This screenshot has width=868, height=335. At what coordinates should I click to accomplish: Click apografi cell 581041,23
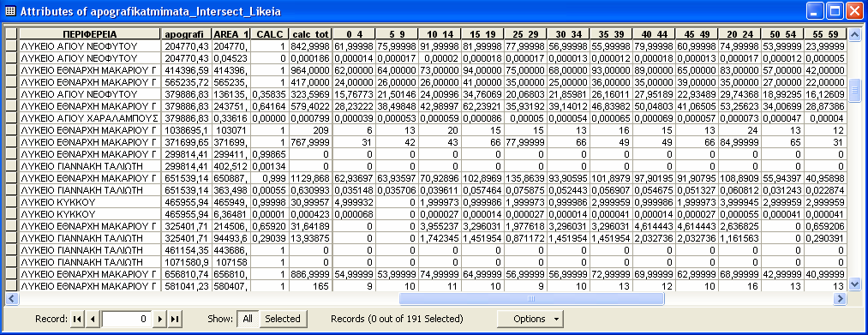[x=187, y=285]
